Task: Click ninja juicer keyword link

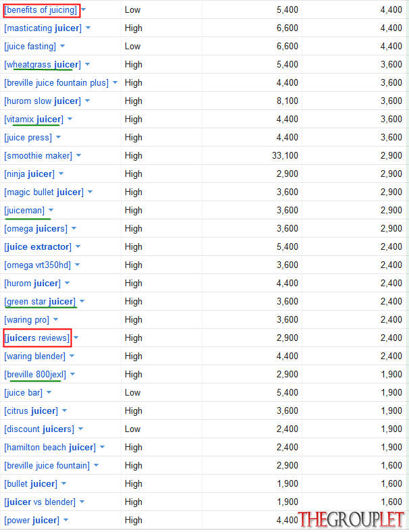Action: (x=30, y=174)
